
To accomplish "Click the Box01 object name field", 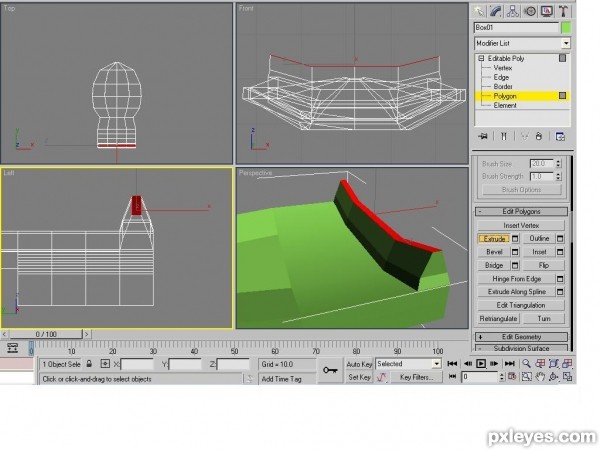I will [517, 28].
